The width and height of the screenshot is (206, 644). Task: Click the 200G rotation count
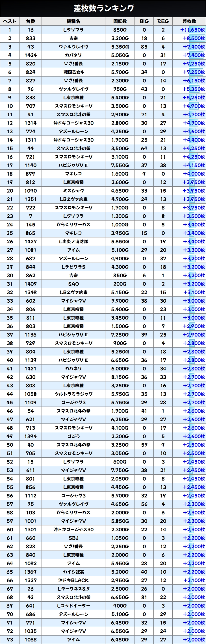pyautogui.click(x=120, y=284)
